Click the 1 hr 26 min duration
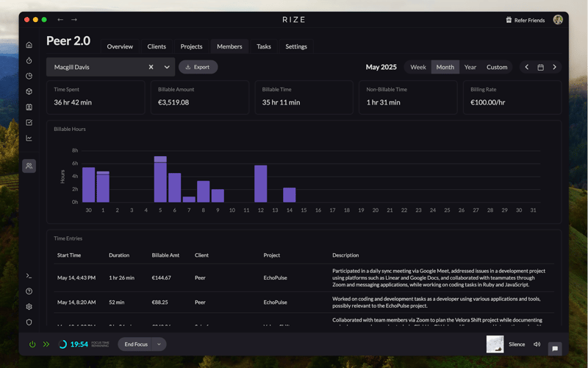588x368 pixels. point(121,278)
